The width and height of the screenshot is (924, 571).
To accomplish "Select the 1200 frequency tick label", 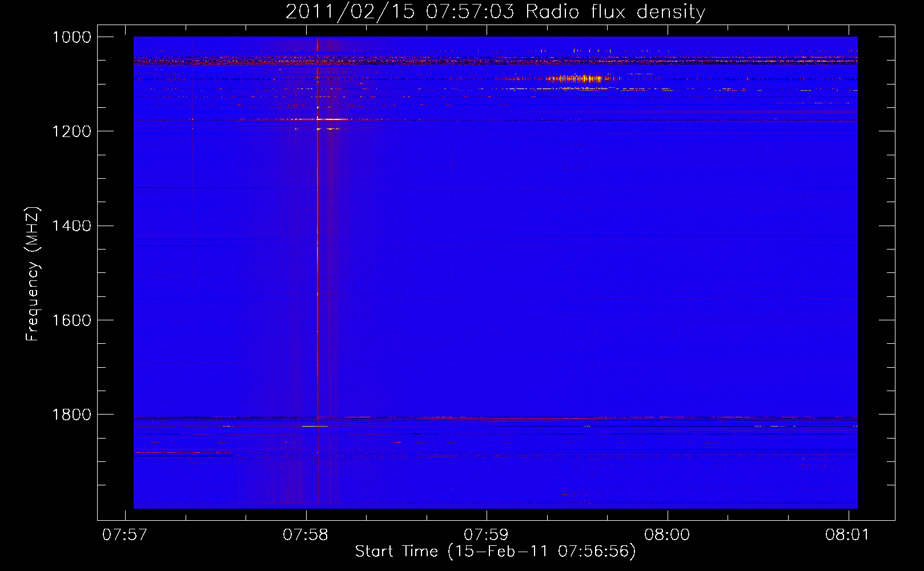I will coord(72,131).
